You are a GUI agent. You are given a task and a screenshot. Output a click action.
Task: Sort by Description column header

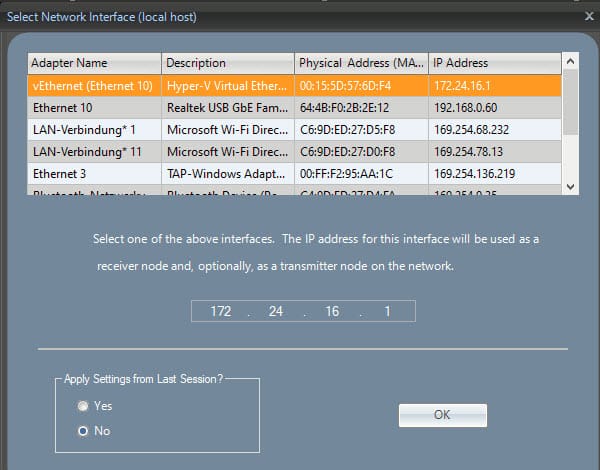(227, 63)
